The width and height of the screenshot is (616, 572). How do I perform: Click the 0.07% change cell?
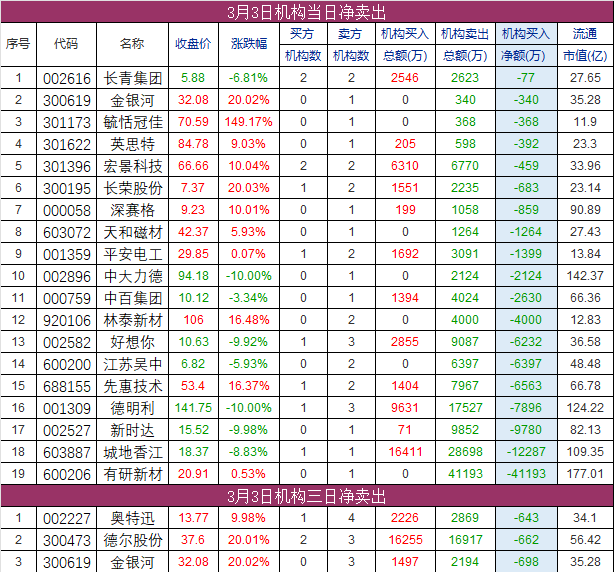tap(248, 254)
